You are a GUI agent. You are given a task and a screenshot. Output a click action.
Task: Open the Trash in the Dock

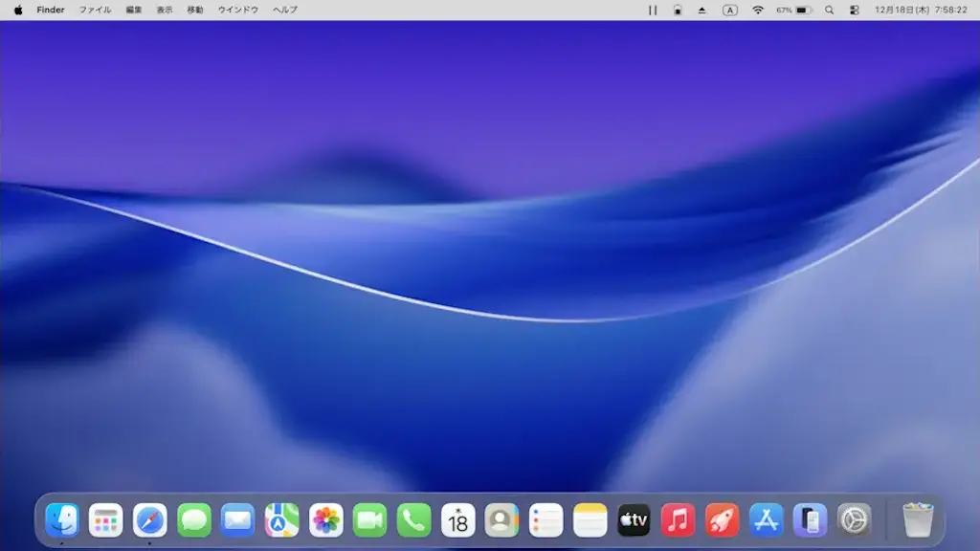point(916,521)
